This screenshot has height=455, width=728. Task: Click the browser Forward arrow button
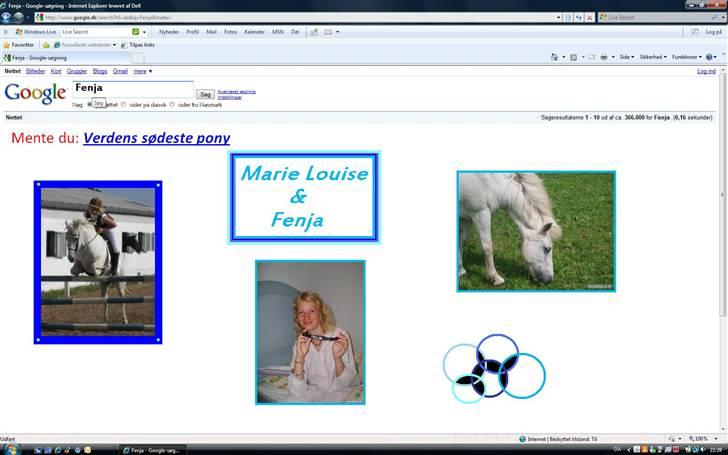pos(19,18)
